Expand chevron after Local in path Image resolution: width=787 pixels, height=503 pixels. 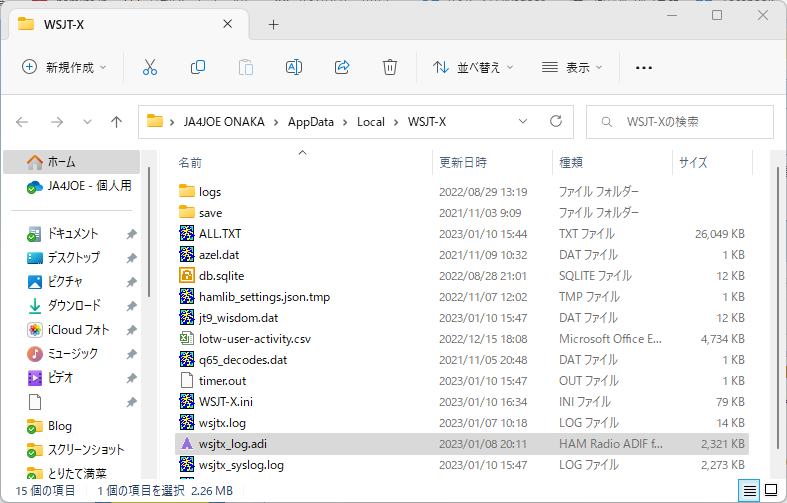coord(396,122)
